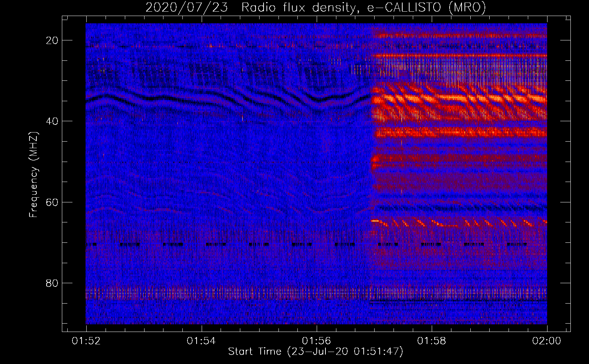Click the 01:52 time tick label
The height and width of the screenshot is (364, 589).
[86, 341]
